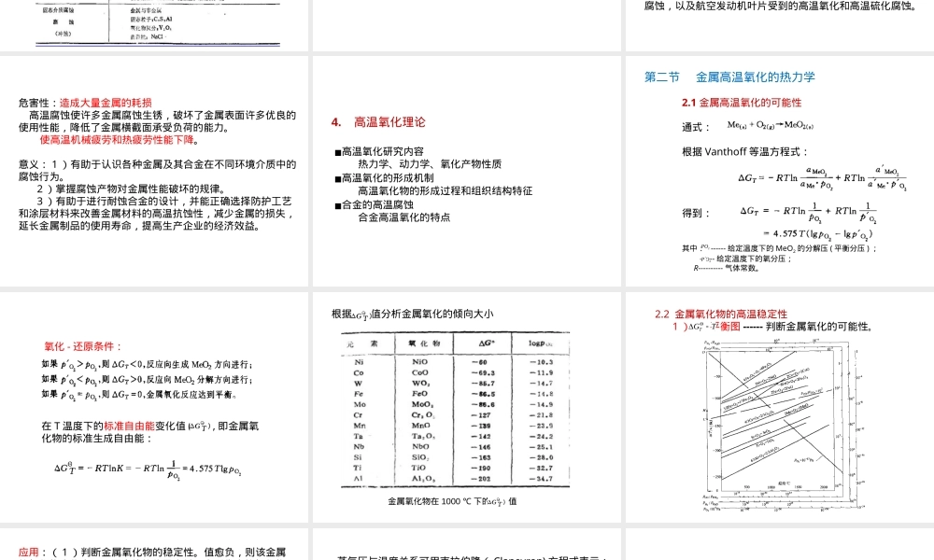
Task: Open the slide 第二节 金属高温氧化的热力学
Action: point(780,172)
